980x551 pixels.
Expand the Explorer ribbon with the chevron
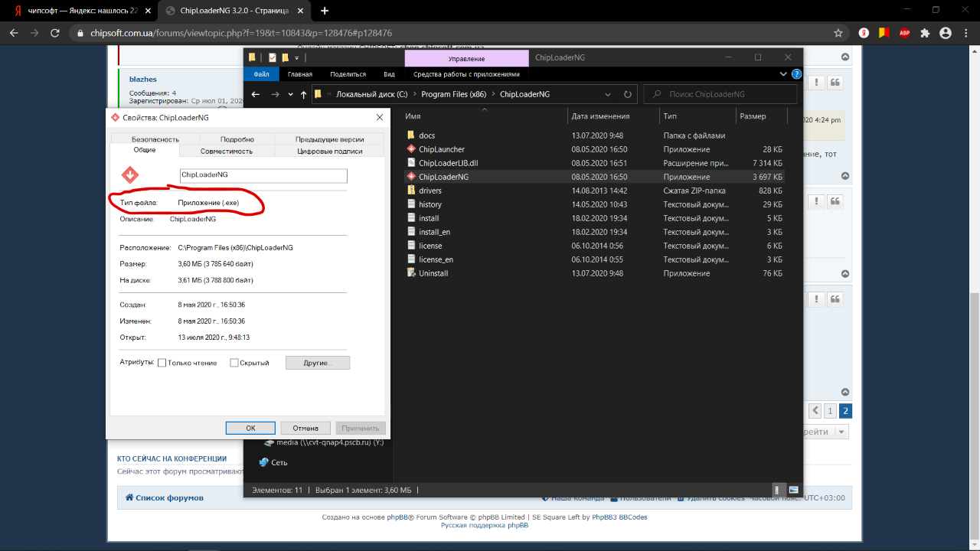click(783, 74)
